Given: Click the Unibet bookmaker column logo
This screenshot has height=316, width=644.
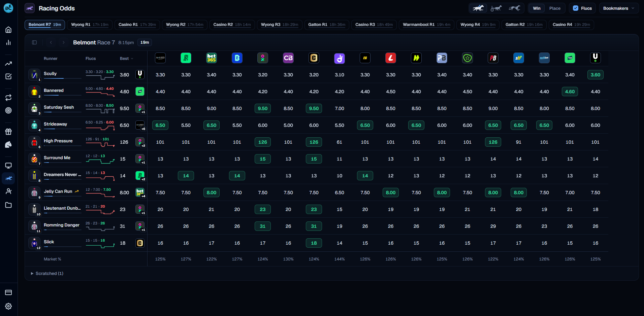Looking at the screenshot, I should coord(595,58).
